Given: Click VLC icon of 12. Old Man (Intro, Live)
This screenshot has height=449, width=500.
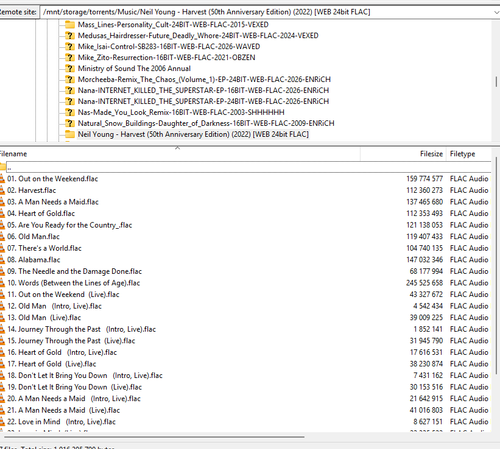Looking at the screenshot, I should (2, 306).
